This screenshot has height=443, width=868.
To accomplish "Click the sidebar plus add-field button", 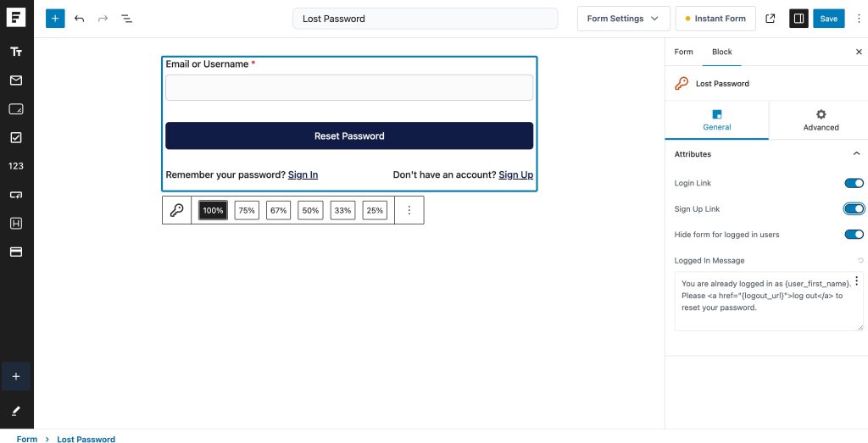I will click(16, 377).
